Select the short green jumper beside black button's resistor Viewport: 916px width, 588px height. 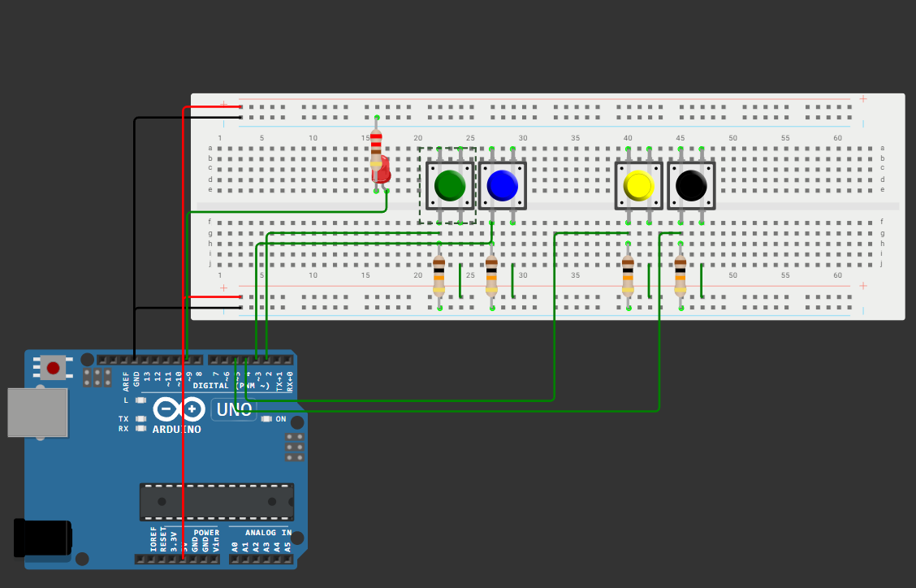tap(702, 281)
